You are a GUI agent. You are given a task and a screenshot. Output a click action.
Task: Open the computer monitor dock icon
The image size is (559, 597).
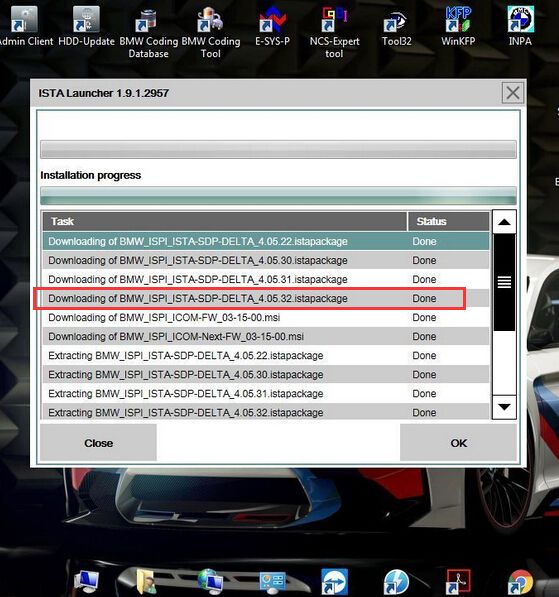pyautogui.click(x=87, y=581)
